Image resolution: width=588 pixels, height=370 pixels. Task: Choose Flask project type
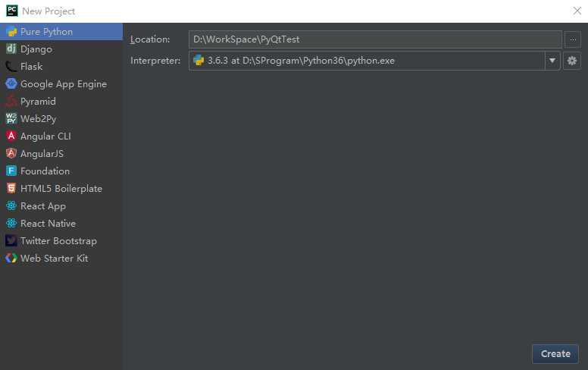pos(61,67)
